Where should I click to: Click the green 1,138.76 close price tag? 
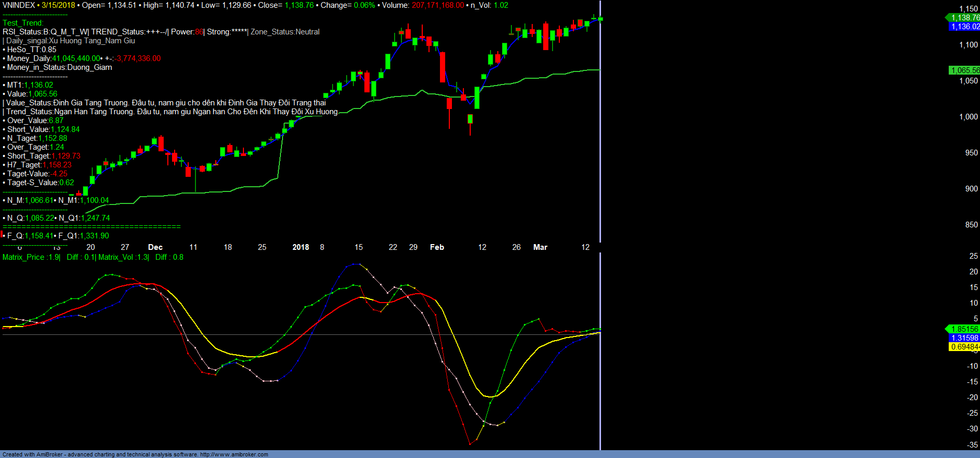point(964,18)
